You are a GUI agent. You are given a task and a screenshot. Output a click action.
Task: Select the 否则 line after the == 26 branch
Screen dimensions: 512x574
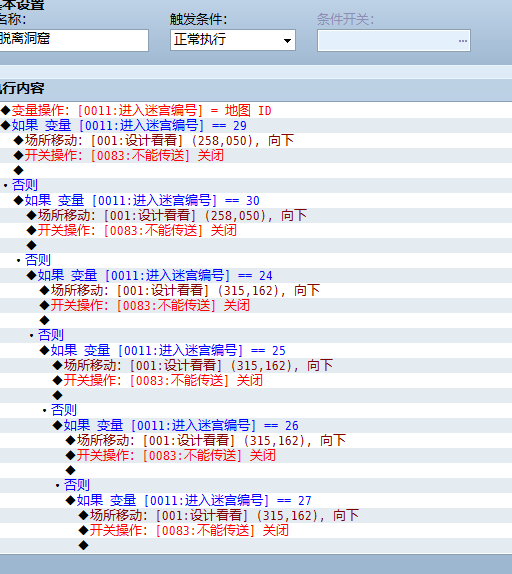256,485
